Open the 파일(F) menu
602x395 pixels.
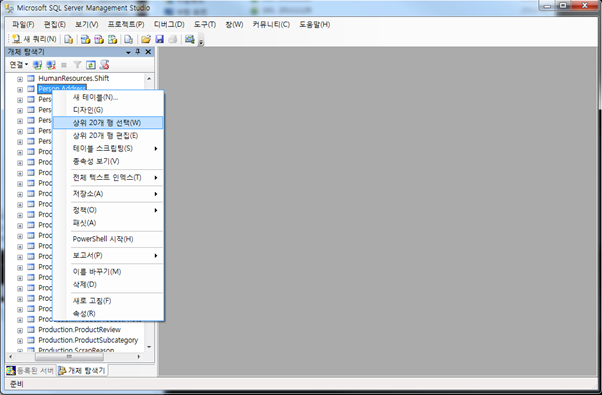23,25
